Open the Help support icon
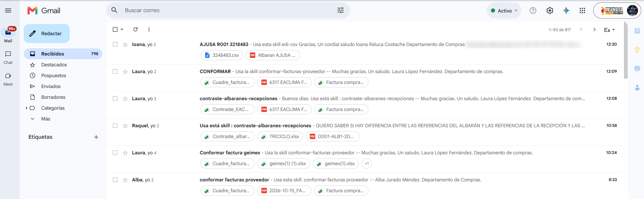Screen dimensions: 644x199 533,10
